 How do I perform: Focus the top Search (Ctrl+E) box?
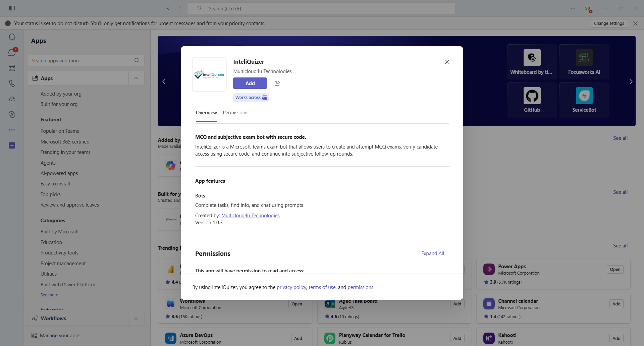pos(321,8)
